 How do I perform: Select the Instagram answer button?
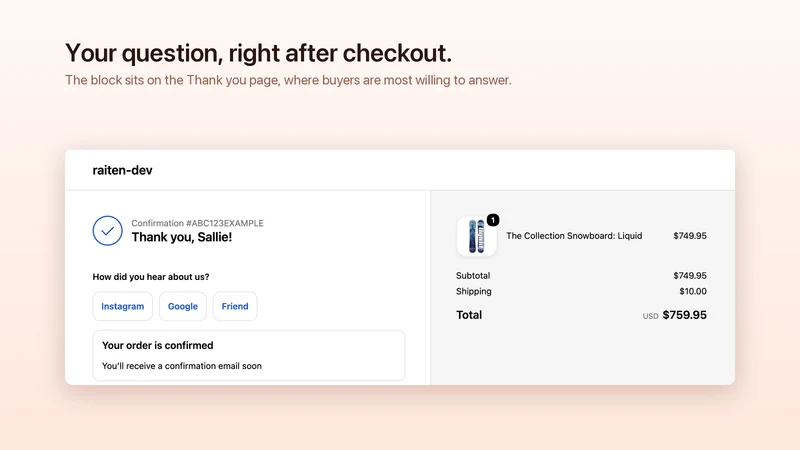coord(122,306)
